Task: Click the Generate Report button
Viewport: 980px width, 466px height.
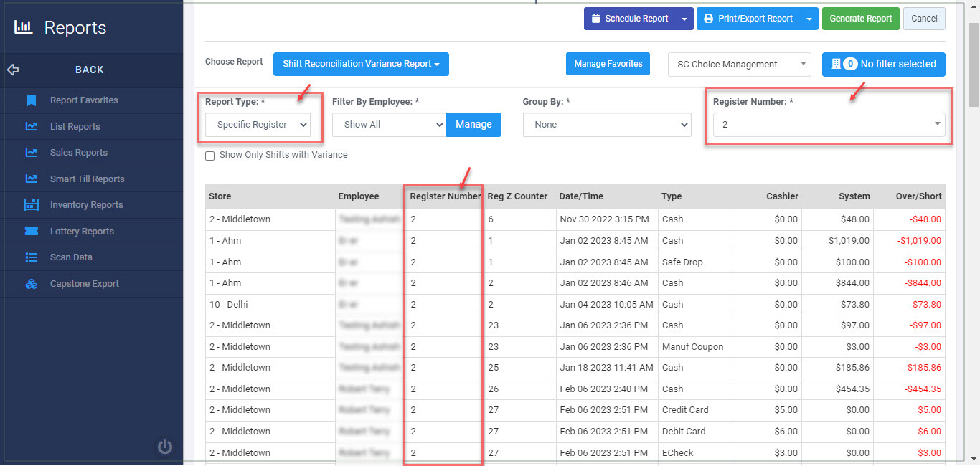Action: coord(860,19)
